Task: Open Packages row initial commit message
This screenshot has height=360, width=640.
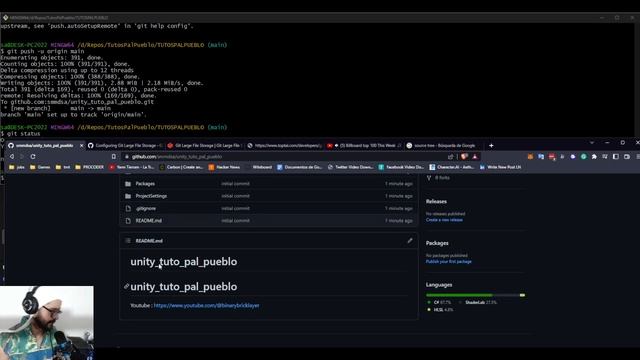Action: click(x=235, y=184)
